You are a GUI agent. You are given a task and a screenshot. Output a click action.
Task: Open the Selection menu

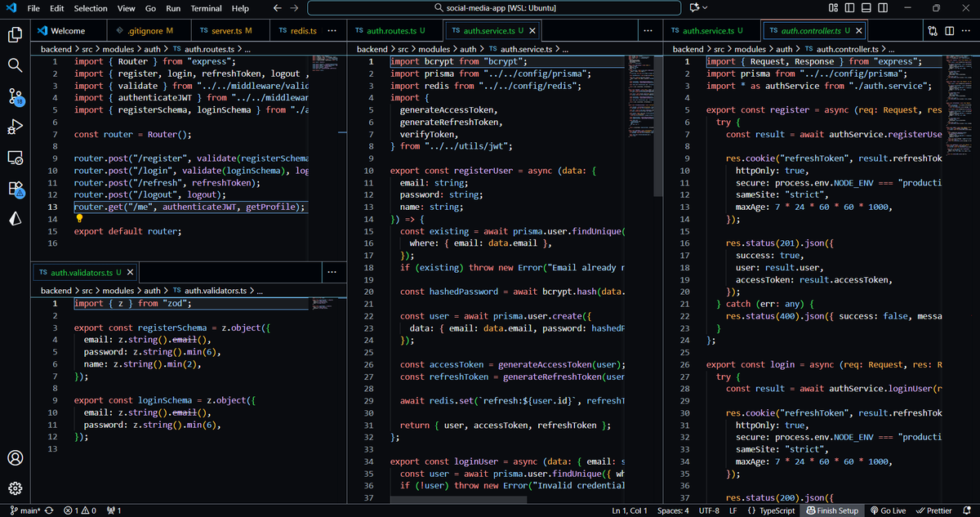point(91,8)
